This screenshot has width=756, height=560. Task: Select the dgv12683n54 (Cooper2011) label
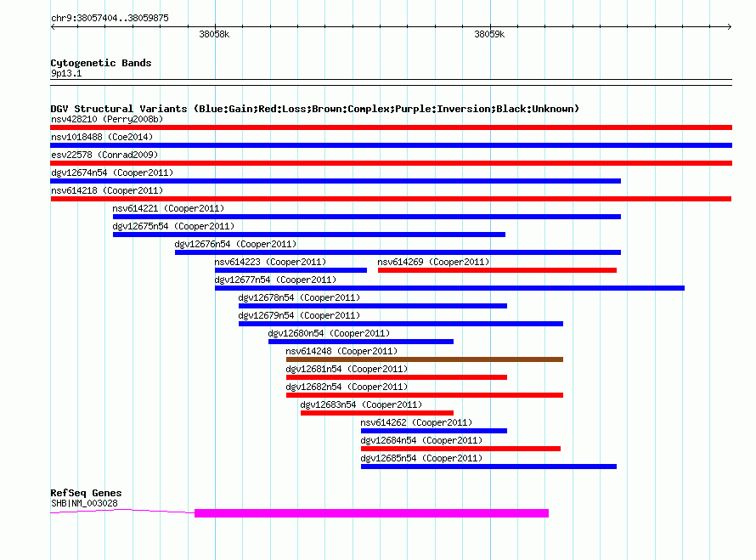tap(361, 404)
